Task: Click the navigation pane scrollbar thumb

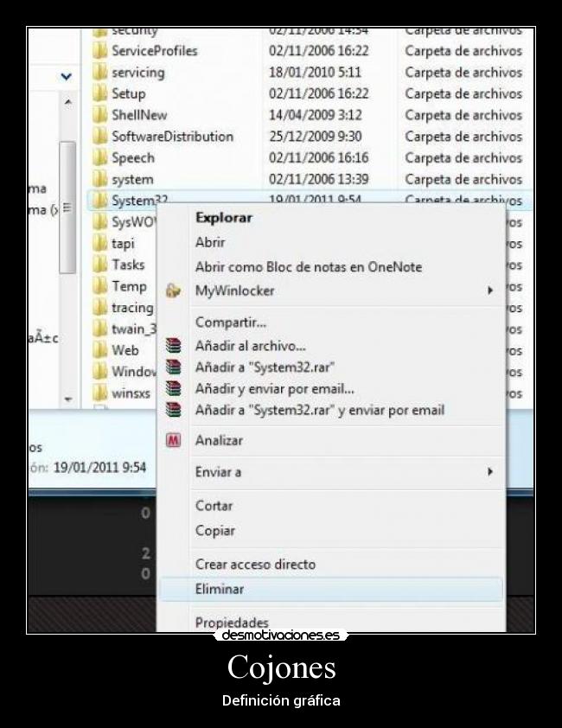Action: click(67, 207)
